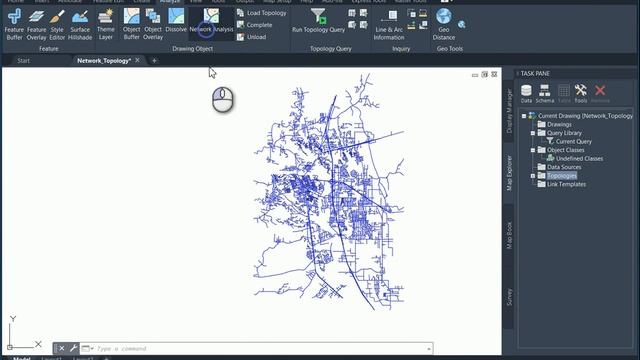Open Line & Arc Information tool
Viewport: 640px width, 360px height.
389,24
